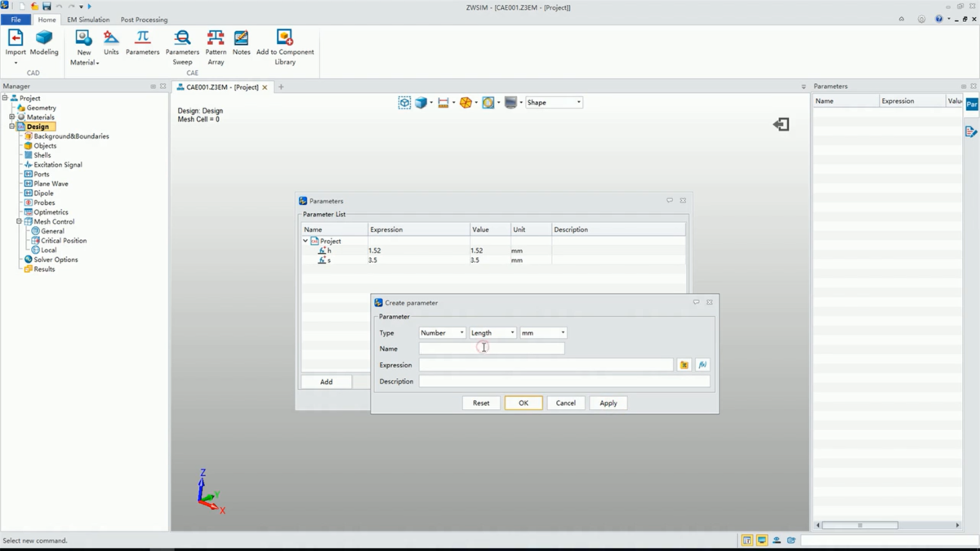Click the Save icon in quick access bar
Viewport: 980px width, 551px height.
click(47, 7)
